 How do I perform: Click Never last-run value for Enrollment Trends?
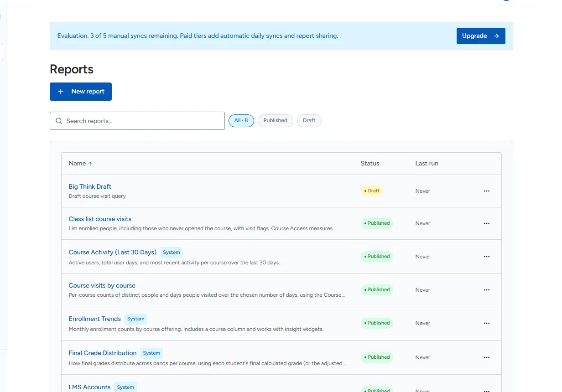click(423, 323)
